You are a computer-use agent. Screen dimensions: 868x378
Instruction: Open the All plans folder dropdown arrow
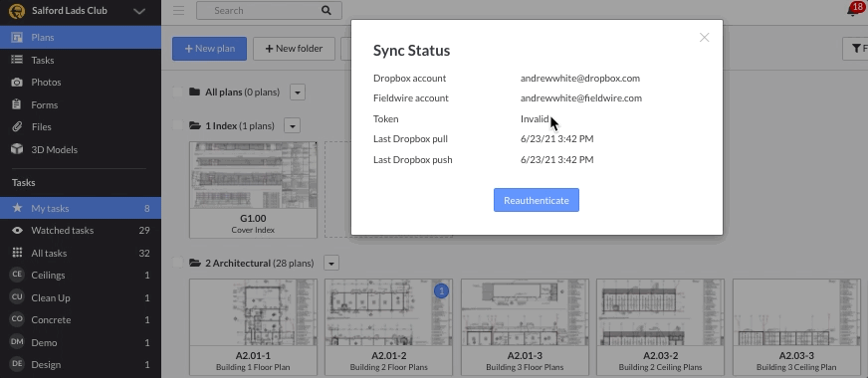(298, 93)
